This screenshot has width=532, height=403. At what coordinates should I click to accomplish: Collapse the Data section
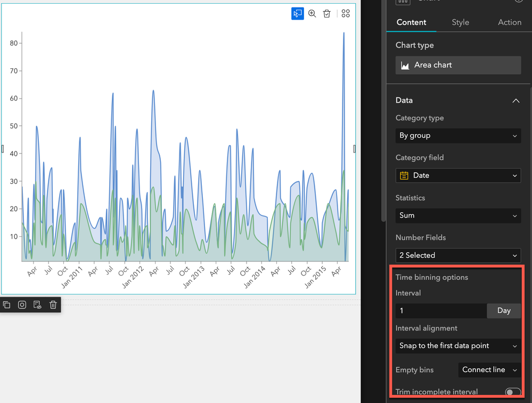click(515, 101)
